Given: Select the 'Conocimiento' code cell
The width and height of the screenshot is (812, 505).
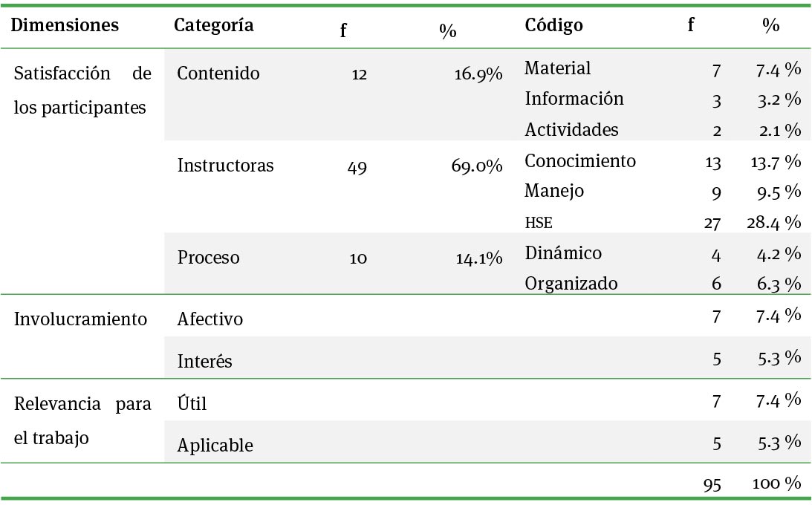Looking at the screenshot, I should pos(580,161).
